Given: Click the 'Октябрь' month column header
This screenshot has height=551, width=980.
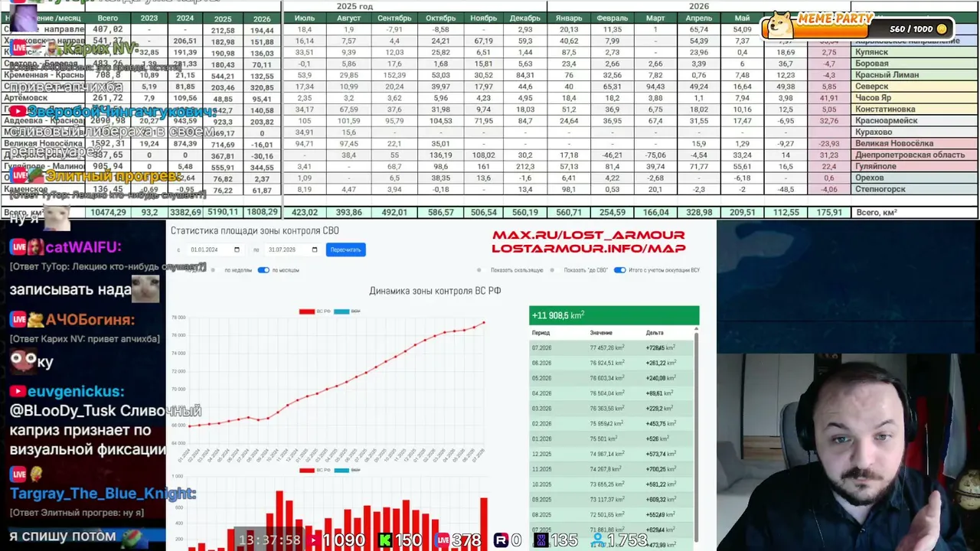Looking at the screenshot, I should (440, 18).
